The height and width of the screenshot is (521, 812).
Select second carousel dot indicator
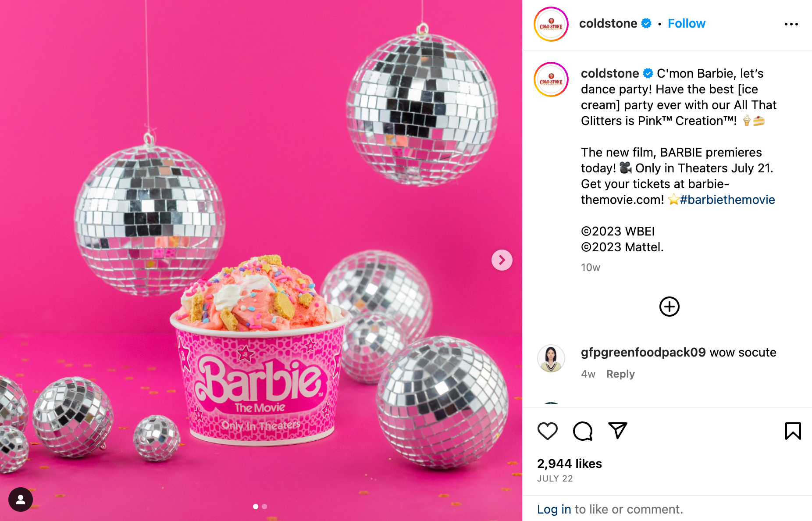[x=264, y=507]
